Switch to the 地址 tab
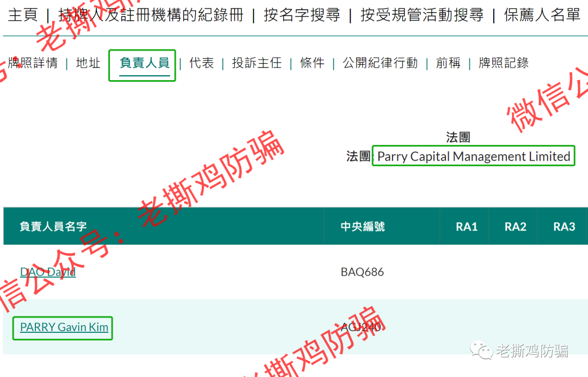Screen dimensions: 588x377 [x=88, y=63]
